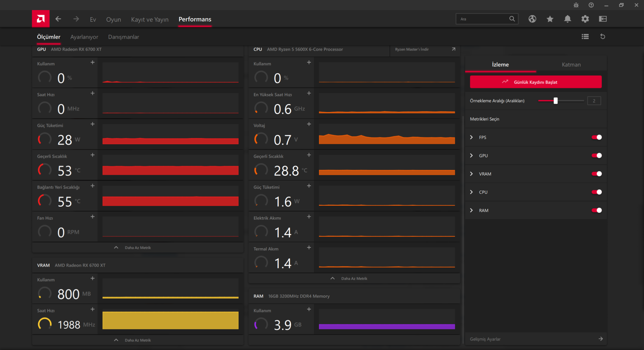This screenshot has height=350, width=644.
Task: Open settings gear icon
Action: point(585,19)
